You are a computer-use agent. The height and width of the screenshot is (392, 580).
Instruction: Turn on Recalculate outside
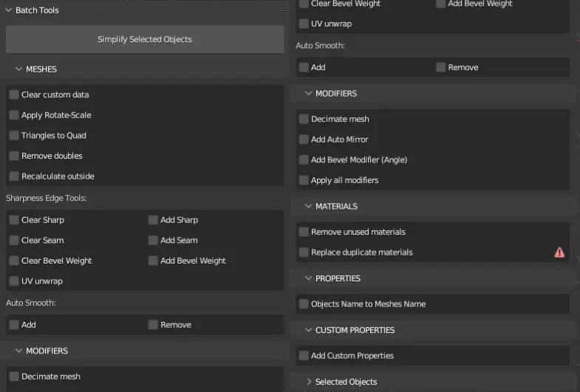[x=14, y=176]
